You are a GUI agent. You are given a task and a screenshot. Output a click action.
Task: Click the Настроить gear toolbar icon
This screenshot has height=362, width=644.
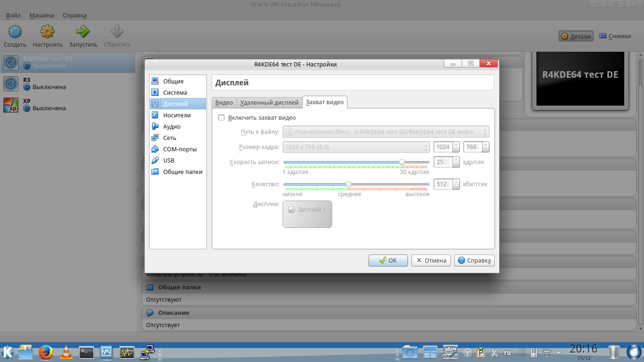(47, 32)
